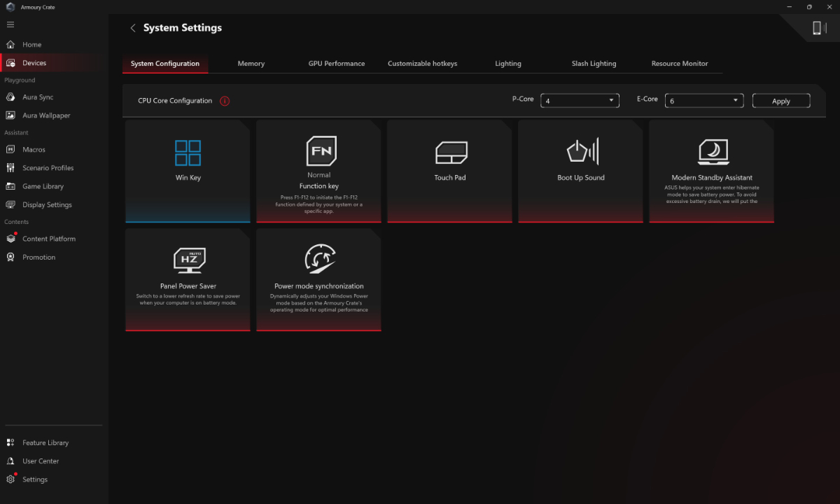Open Game Library icon

pos(10,186)
